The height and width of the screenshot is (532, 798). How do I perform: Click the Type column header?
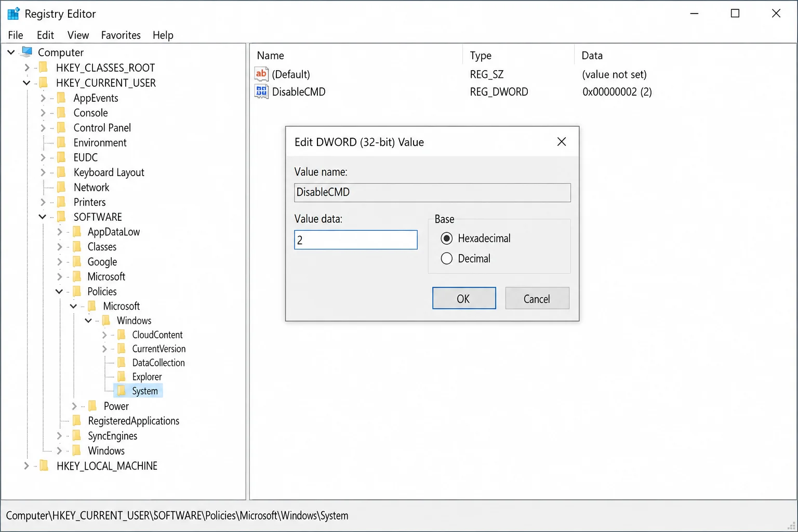[518, 55]
